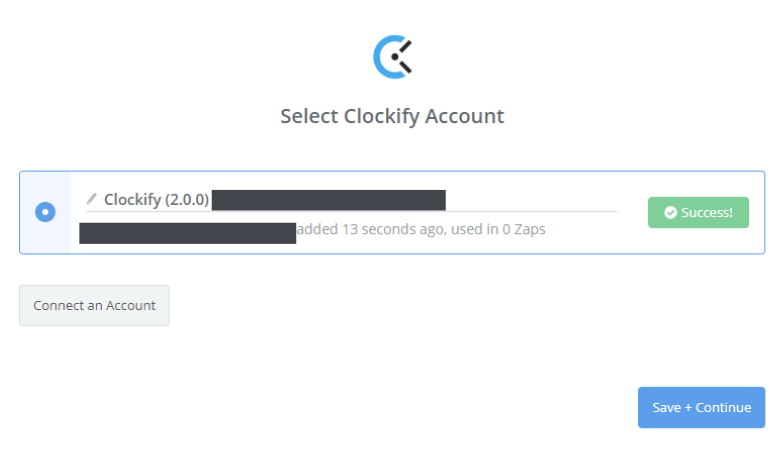Click the checkmark icon in Success badge
The image size is (780, 464).
click(x=670, y=213)
